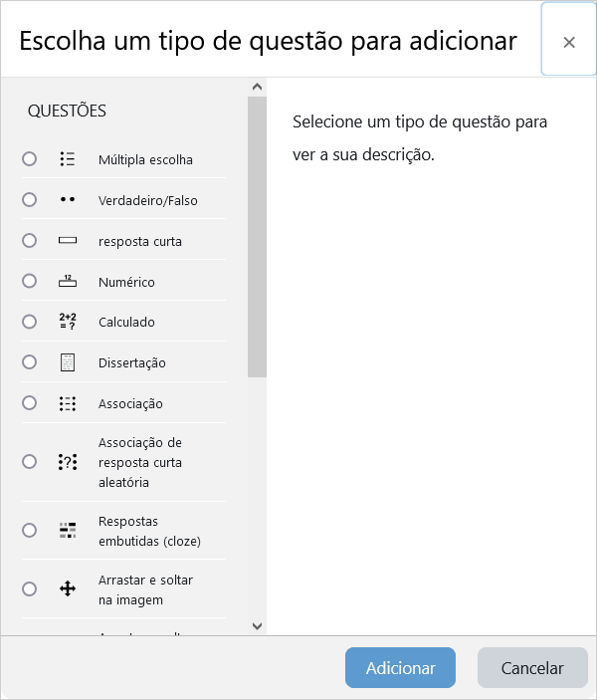Click the question list scrollbar thumb
The image size is (597, 700).
coord(257,237)
